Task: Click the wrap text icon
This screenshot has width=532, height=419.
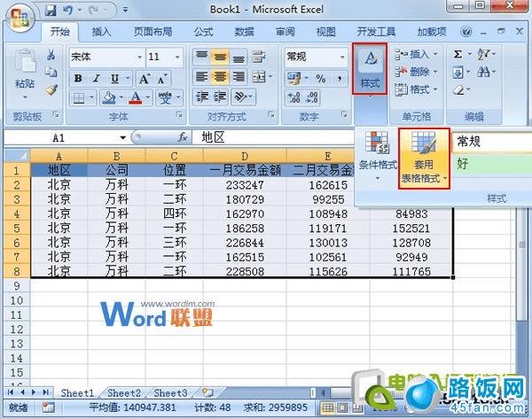Action: 259,57
